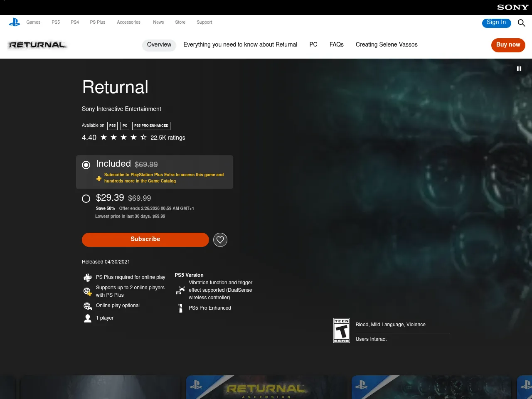Open search via the magnifying glass icon
This screenshot has height=399, width=532.
click(521, 23)
